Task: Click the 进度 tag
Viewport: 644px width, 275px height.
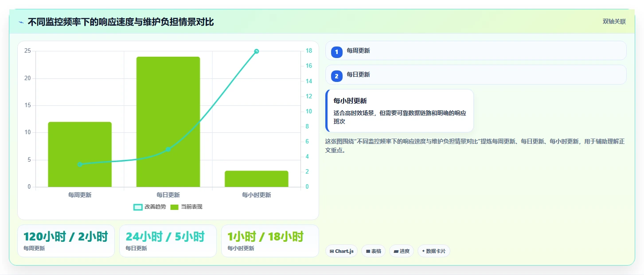Action: pyautogui.click(x=402, y=251)
